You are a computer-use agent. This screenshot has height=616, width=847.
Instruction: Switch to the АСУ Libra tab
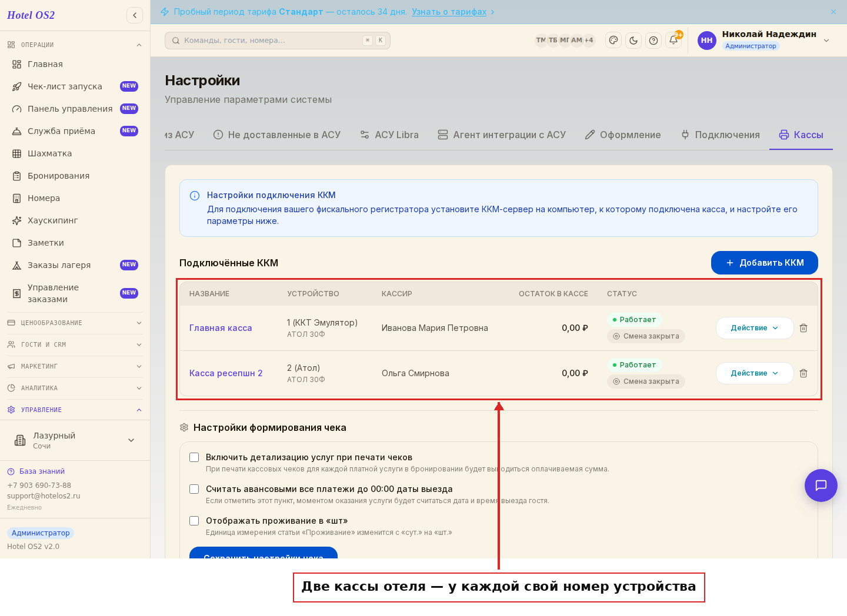389,135
